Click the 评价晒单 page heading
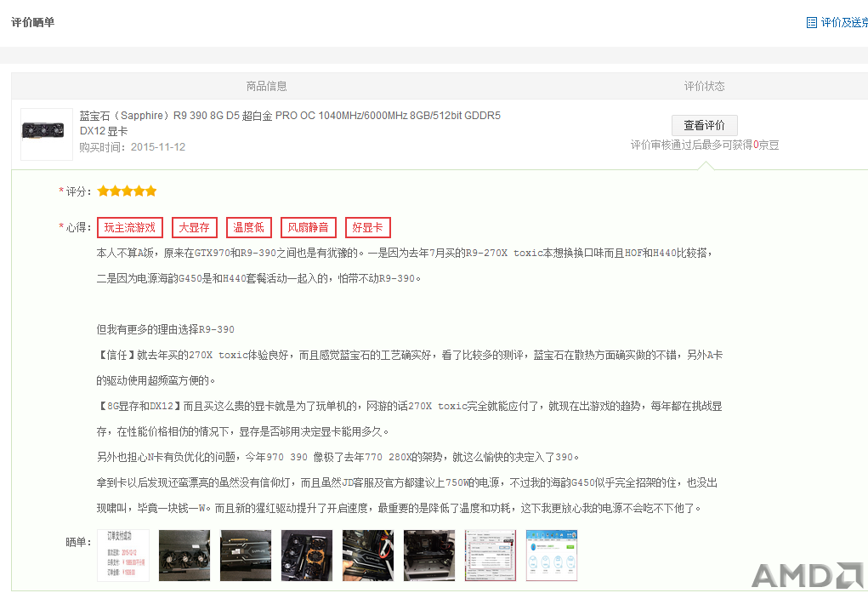868x593 pixels. click(32, 22)
